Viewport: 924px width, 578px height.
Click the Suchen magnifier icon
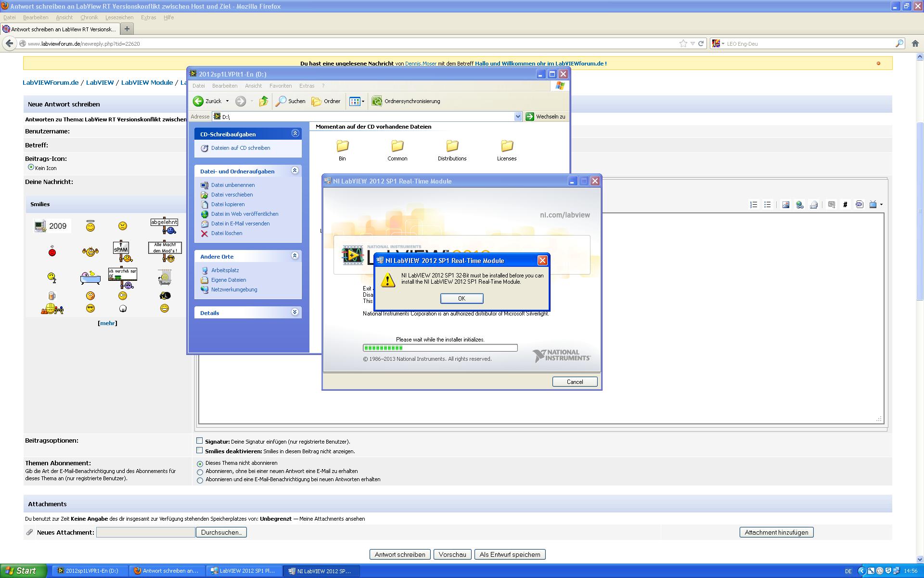[x=281, y=101]
